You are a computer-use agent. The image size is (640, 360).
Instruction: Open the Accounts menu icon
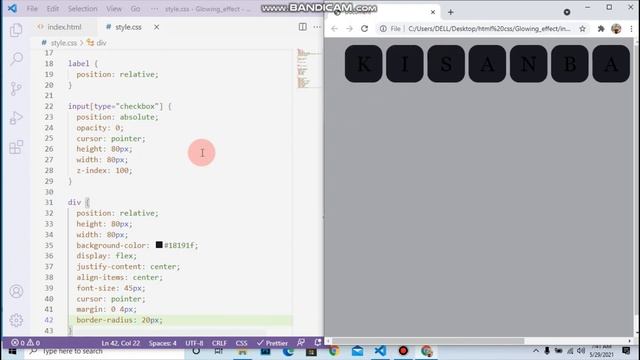pyautogui.click(x=16, y=291)
